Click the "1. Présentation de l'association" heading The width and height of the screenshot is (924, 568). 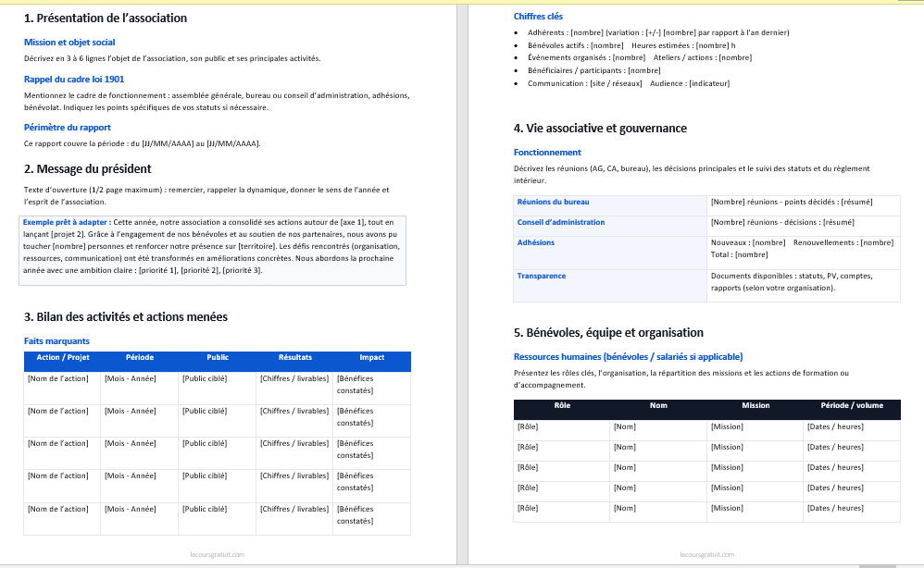[x=105, y=19]
